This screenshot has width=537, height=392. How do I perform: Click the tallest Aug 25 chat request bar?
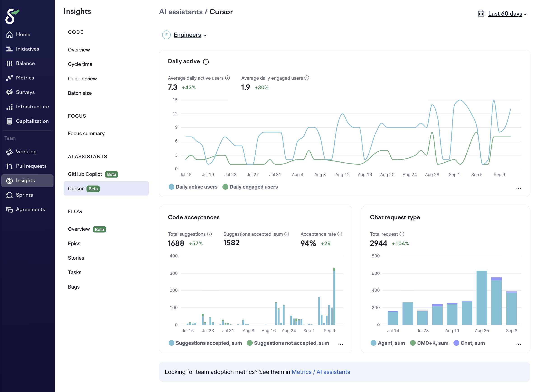(481, 298)
